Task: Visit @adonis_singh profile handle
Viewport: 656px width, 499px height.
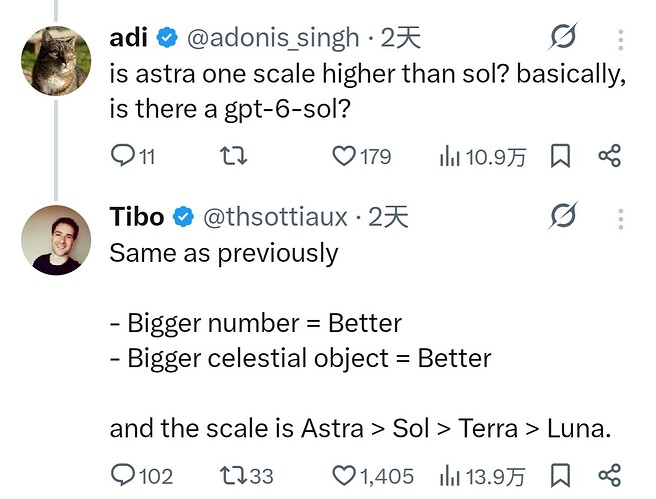Action: pos(273,38)
